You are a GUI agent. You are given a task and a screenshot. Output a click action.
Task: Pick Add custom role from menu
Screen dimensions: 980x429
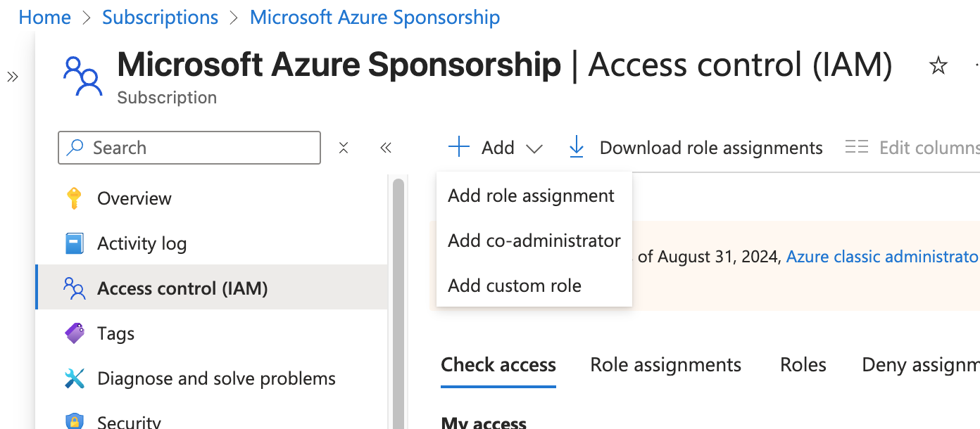click(515, 286)
